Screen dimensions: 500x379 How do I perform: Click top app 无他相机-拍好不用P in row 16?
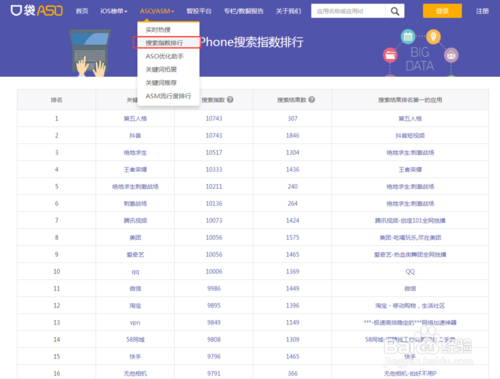[x=410, y=373]
